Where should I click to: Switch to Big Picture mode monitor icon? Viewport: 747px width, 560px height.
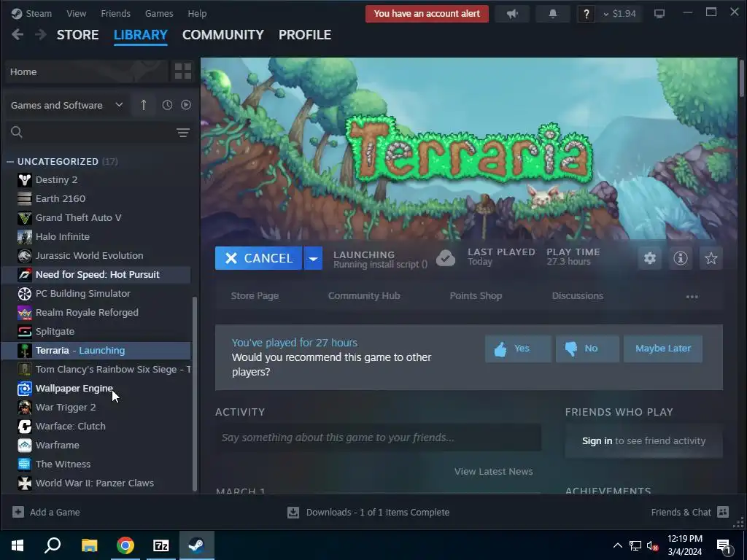659,14
